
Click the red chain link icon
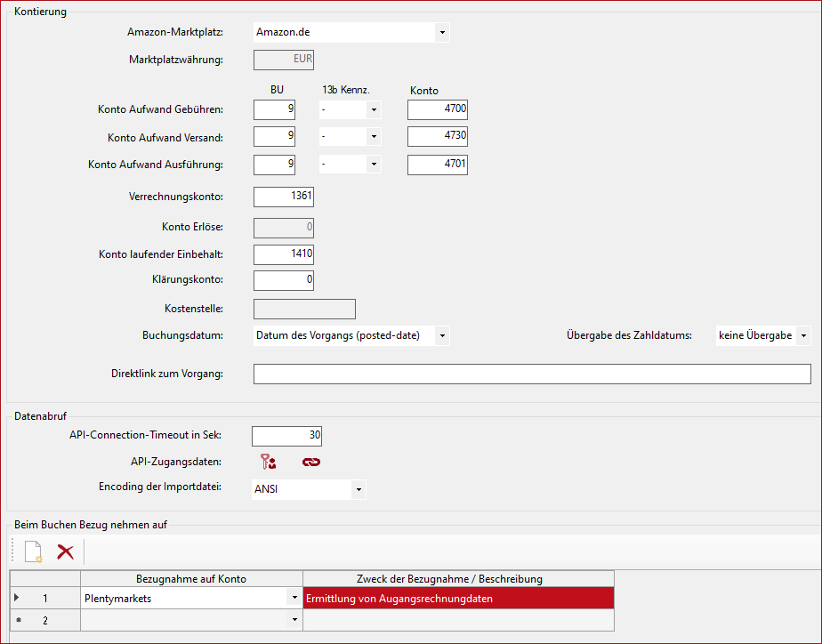point(311,462)
